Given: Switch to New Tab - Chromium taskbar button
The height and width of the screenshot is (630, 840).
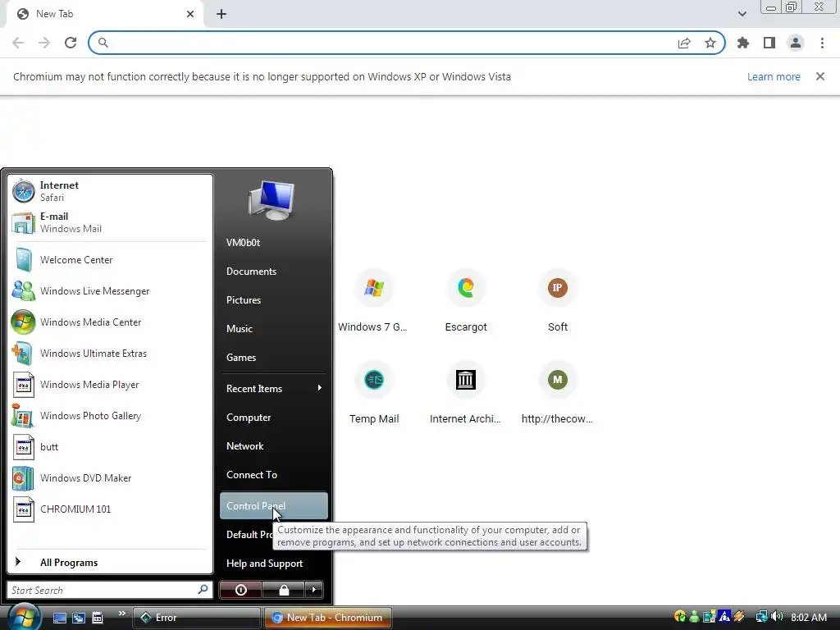Looking at the screenshot, I should 328,618.
